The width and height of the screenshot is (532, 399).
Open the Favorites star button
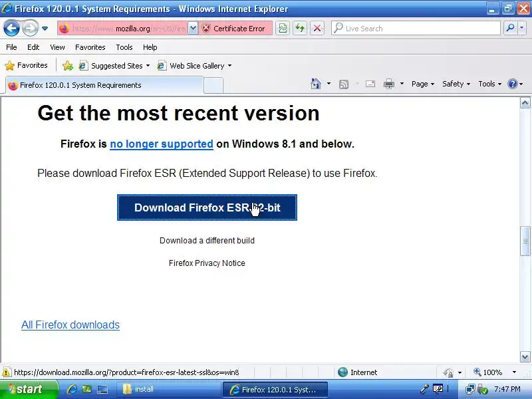click(x=26, y=65)
